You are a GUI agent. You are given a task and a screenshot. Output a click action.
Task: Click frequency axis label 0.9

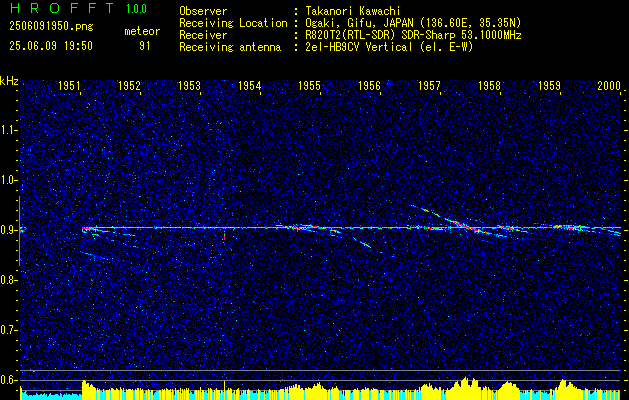click(7, 230)
